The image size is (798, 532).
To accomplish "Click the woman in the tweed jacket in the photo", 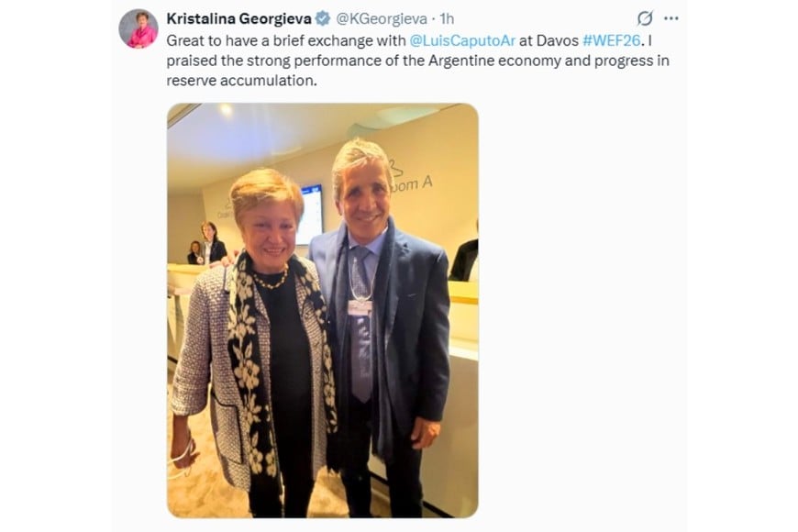I will coord(253,341).
